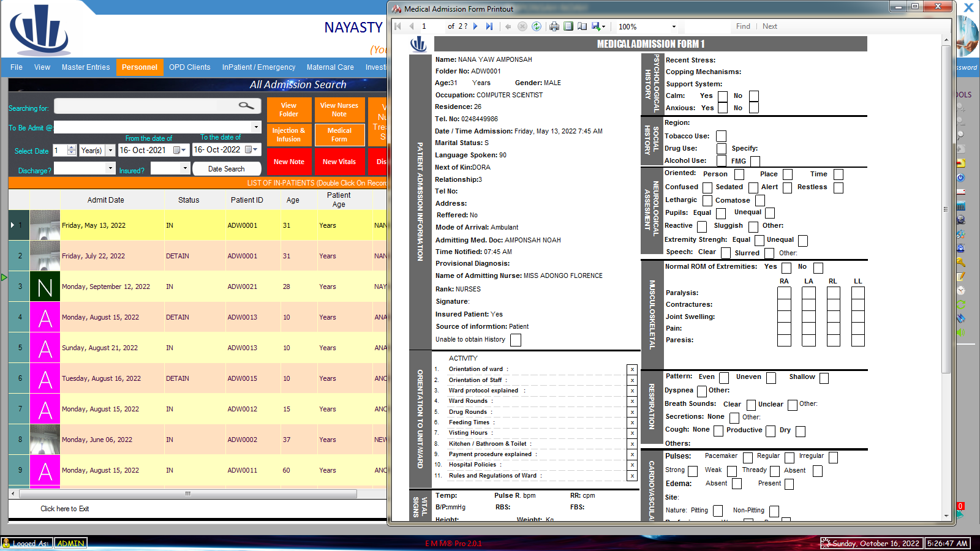Open the notepad with pencil tool icon
This screenshot has height=551, width=980.
click(x=960, y=276)
